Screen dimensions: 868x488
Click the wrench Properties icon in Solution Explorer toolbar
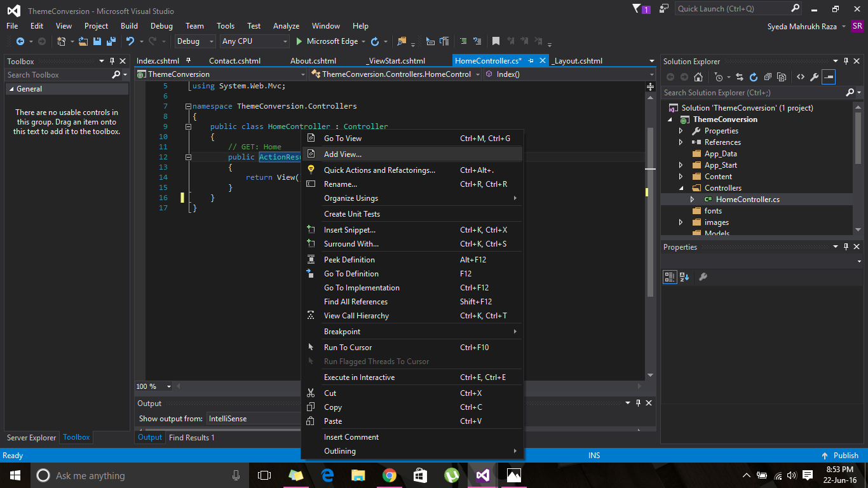point(814,77)
